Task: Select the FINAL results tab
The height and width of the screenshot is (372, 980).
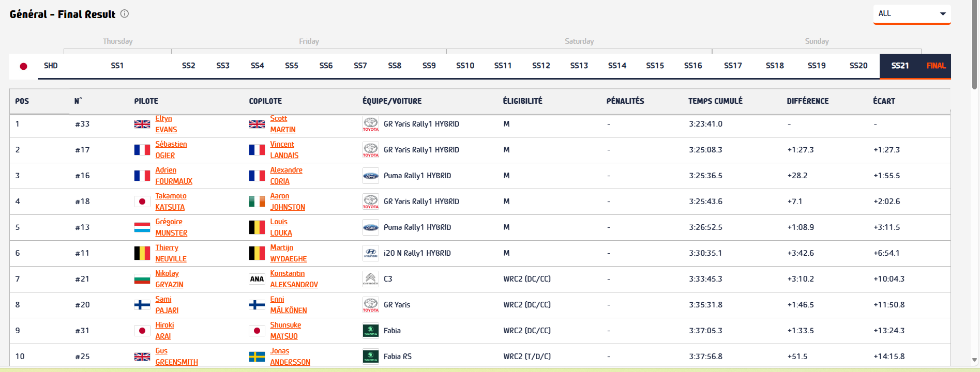Action: (x=936, y=66)
